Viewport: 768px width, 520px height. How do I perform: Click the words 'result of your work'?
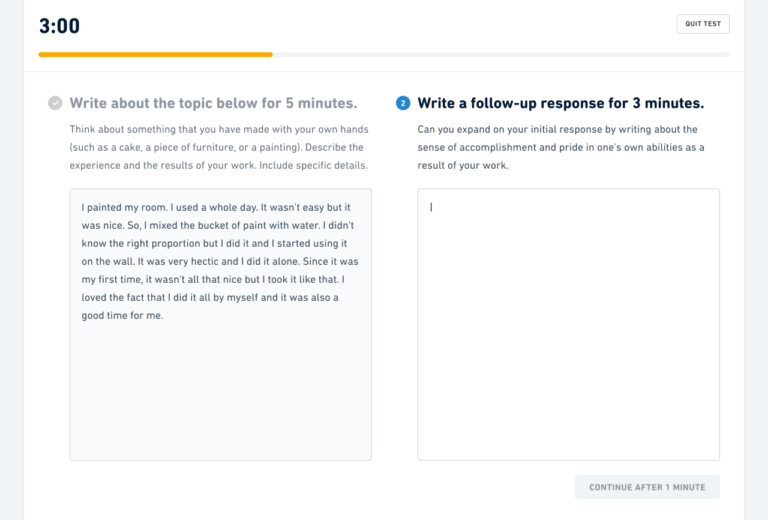(463, 165)
